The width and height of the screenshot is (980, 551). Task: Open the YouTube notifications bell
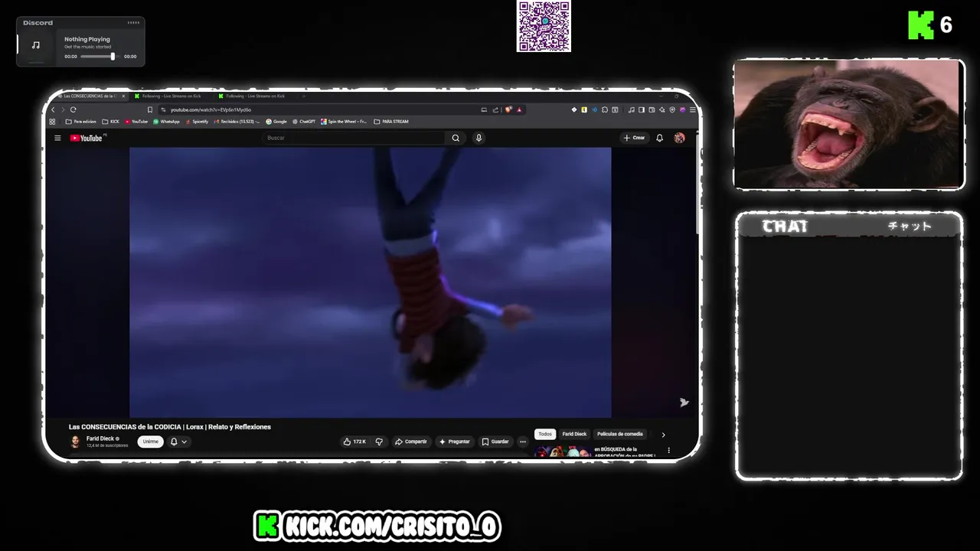click(x=659, y=138)
